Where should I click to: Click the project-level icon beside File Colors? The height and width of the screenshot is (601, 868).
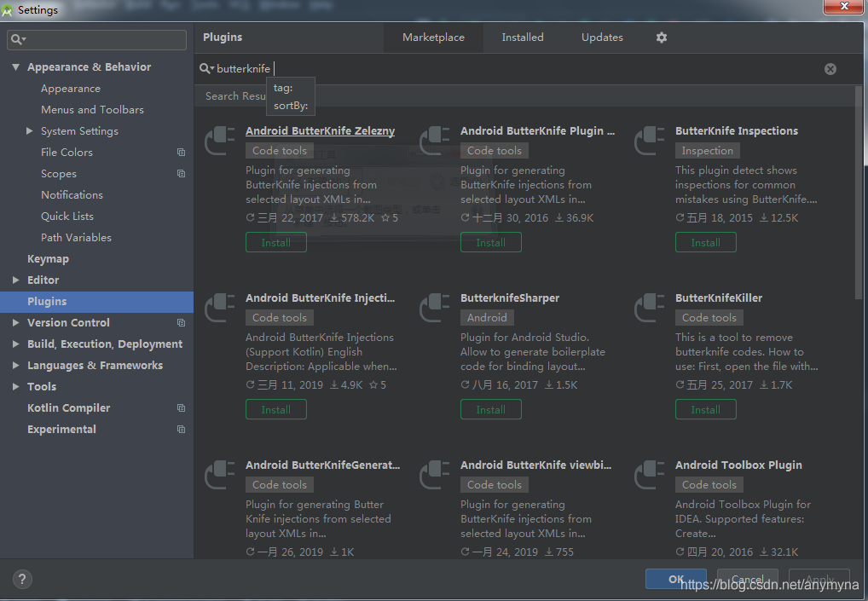[181, 153]
